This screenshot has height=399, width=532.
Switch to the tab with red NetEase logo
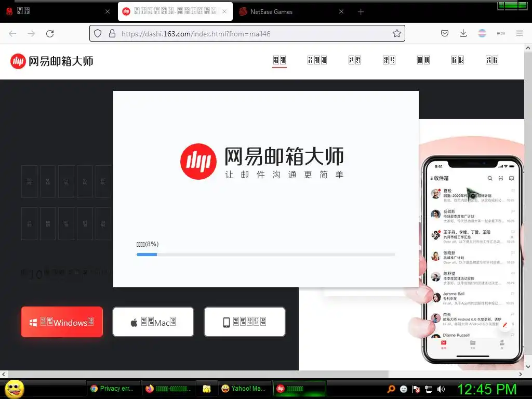[58, 11]
